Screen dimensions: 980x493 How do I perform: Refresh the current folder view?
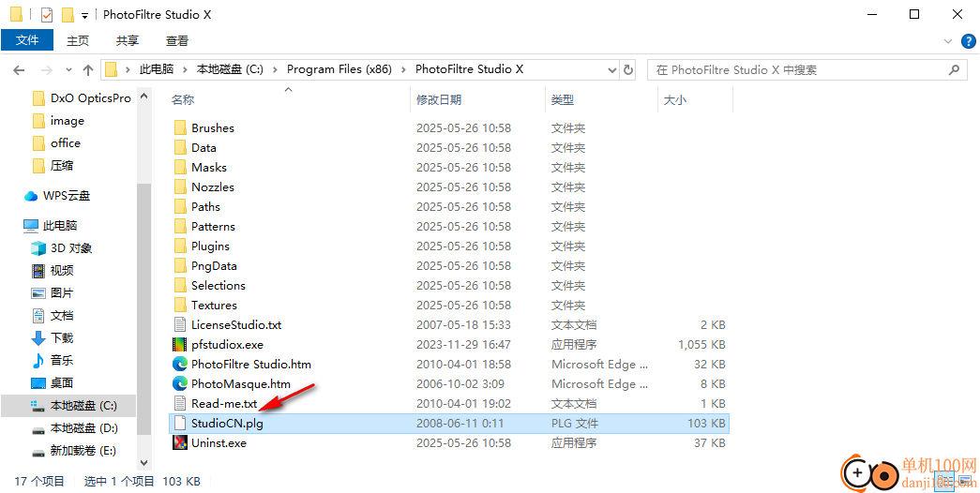point(627,70)
